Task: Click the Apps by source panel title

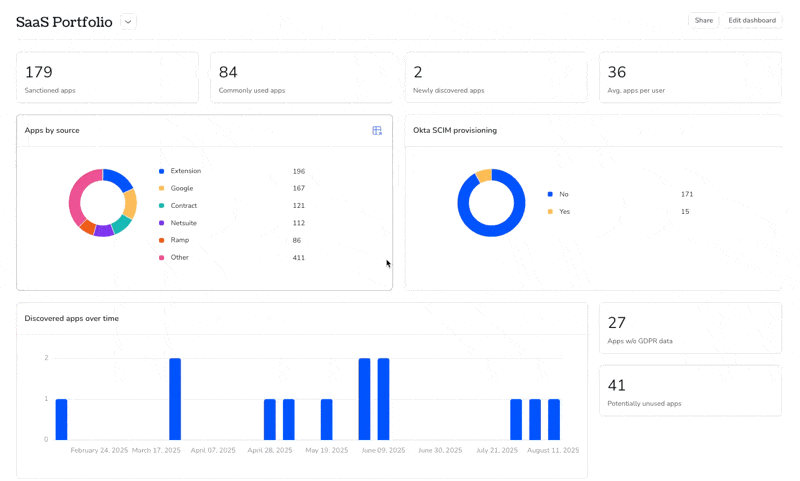Action: click(x=52, y=131)
